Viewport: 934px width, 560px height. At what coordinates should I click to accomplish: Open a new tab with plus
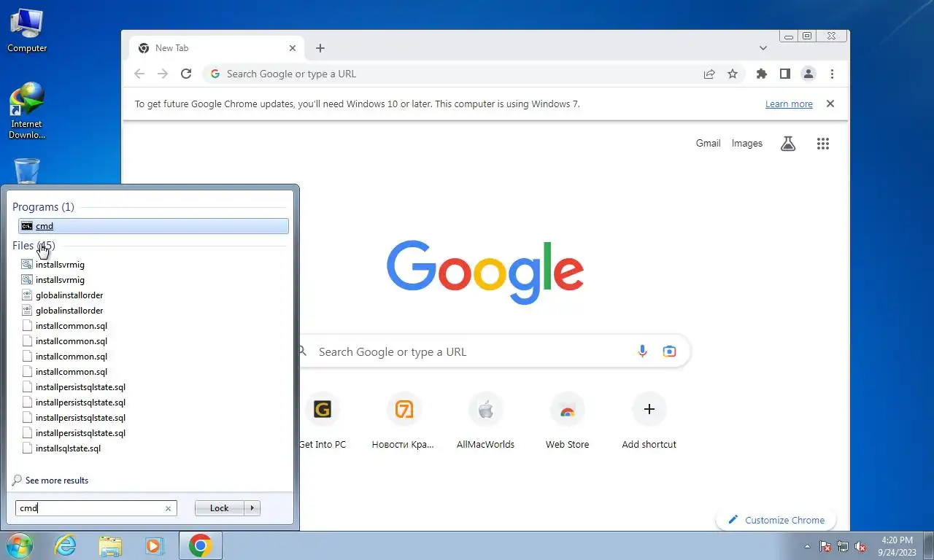click(x=320, y=48)
